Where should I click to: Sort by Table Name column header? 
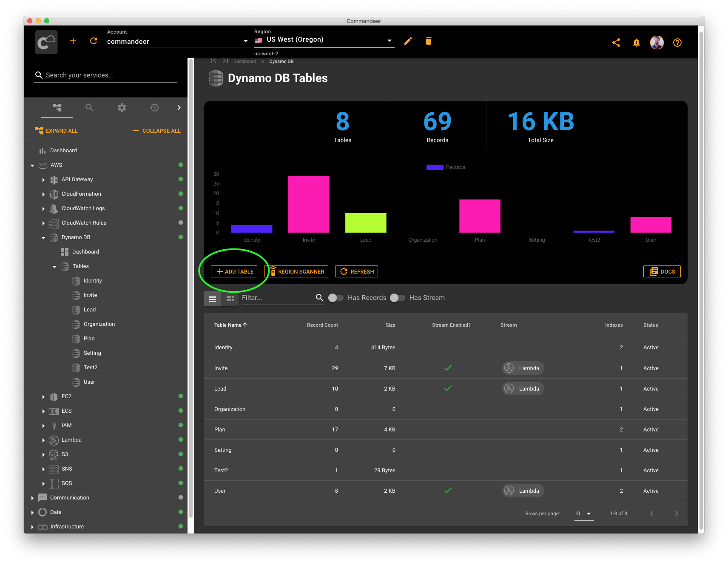pos(230,325)
